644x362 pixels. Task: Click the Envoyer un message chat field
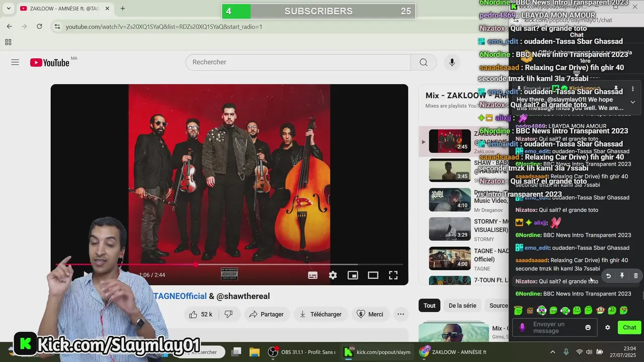tap(555, 327)
